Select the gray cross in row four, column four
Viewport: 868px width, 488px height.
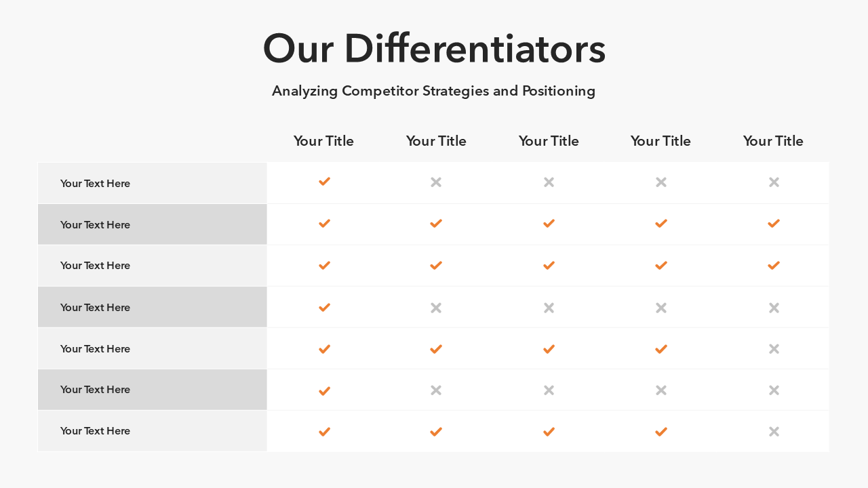tap(661, 308)
